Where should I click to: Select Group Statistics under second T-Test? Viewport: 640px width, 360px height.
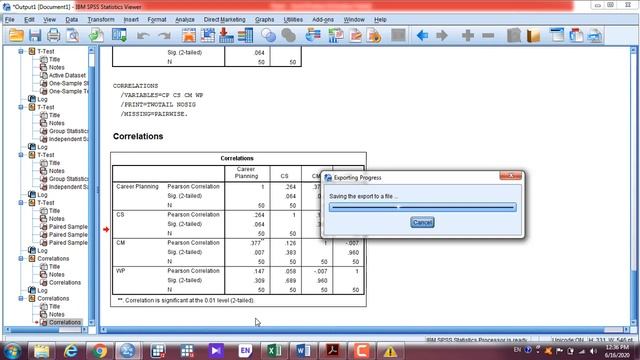[68, 131]
